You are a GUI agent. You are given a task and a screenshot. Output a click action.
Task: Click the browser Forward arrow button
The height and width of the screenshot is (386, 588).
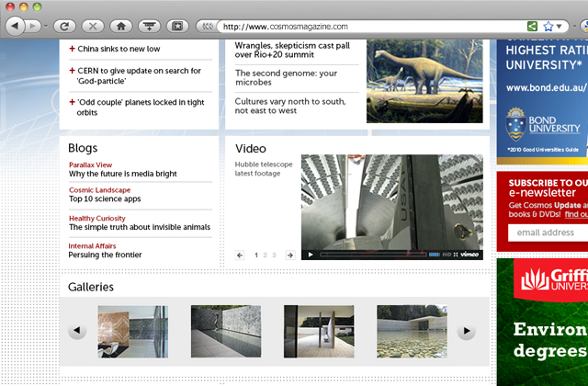click(x=33, y=27)
